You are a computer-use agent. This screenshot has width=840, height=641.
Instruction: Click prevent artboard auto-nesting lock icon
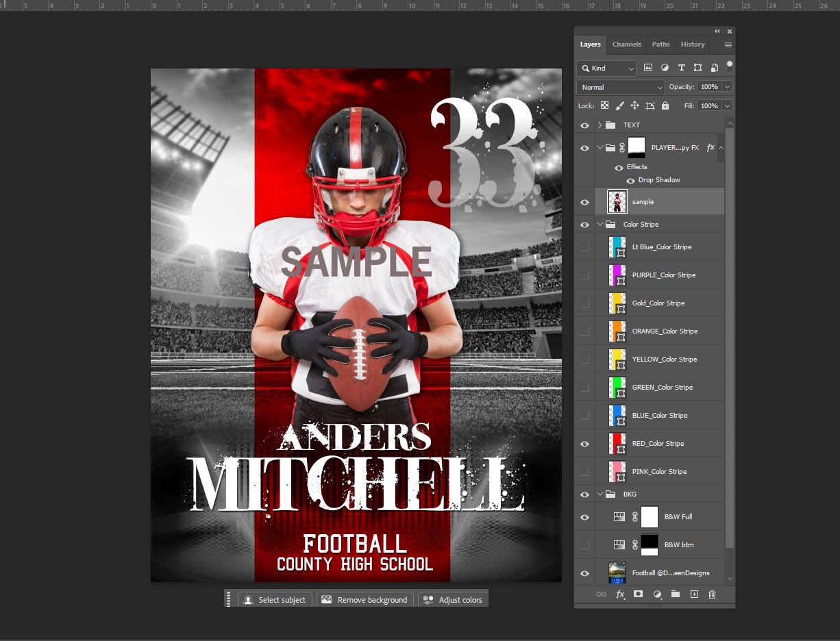(650, 105)
